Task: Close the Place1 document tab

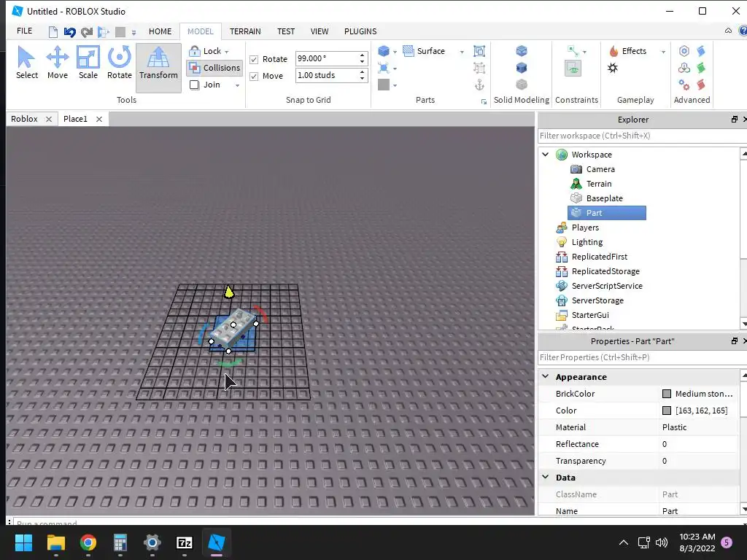Action: (x=99, y=119)
